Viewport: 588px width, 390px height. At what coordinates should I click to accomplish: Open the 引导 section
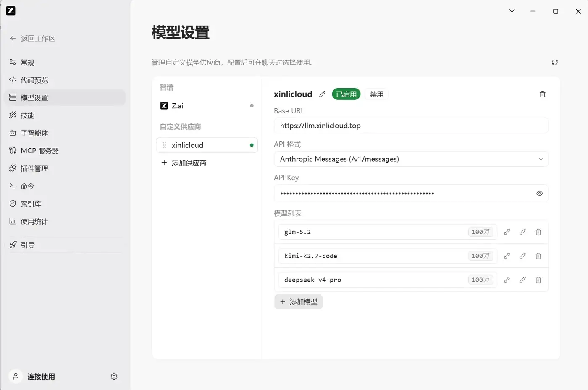65,245
